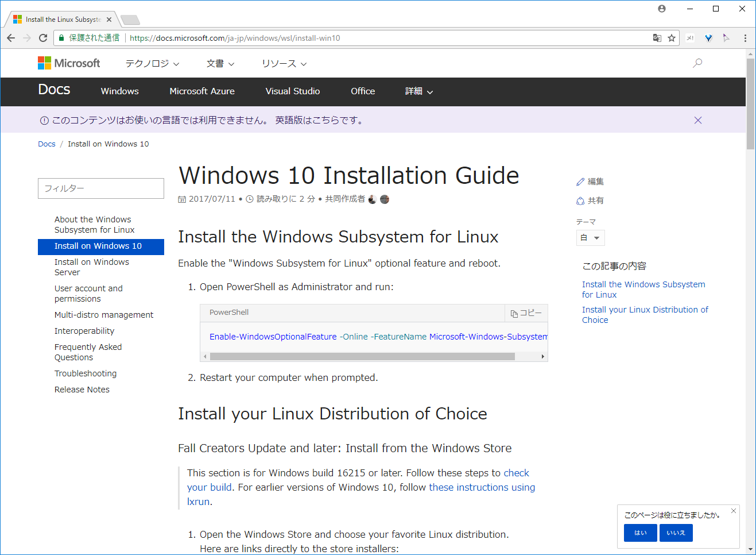Click the フィルター filter input field
The width and height of the screenshot is (756, 555).
coord(101,188)
